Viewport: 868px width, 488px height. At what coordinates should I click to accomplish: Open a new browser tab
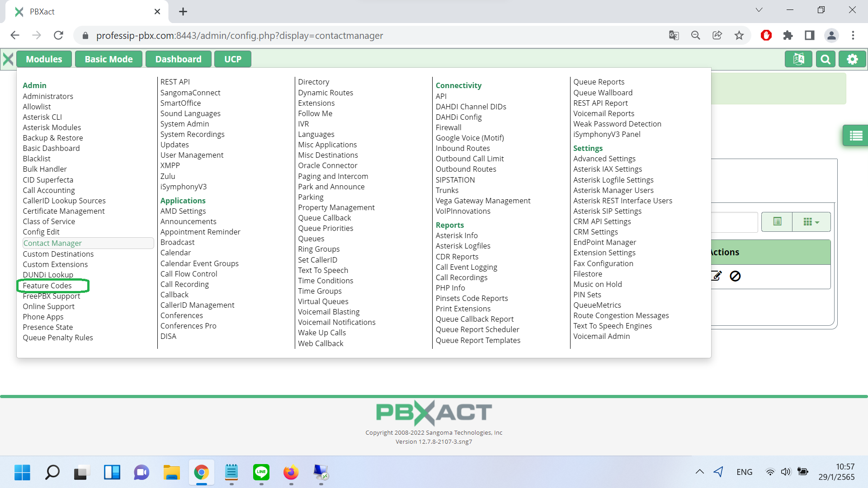pyautogui.click(x=183, y=12)
